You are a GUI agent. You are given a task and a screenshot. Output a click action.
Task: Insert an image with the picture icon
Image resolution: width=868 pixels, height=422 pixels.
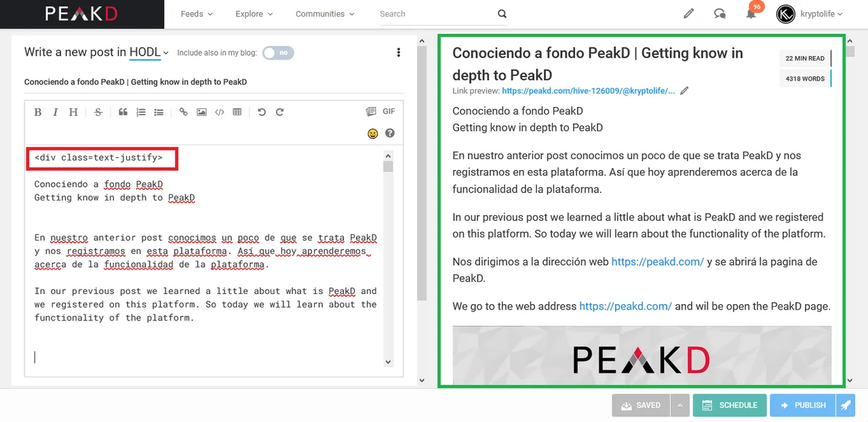point(201,112)
